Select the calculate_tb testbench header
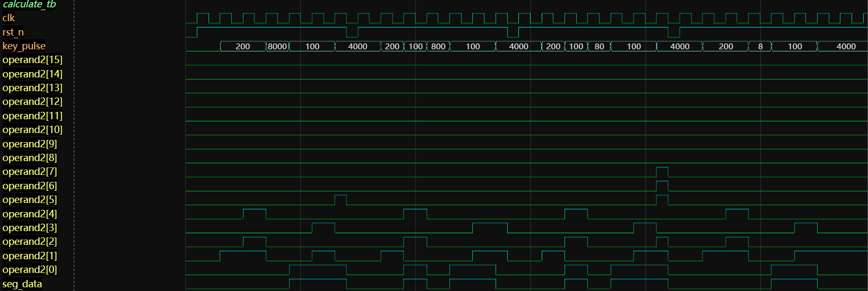The height and width of the screenshot is (291, 868). [29, 4]
